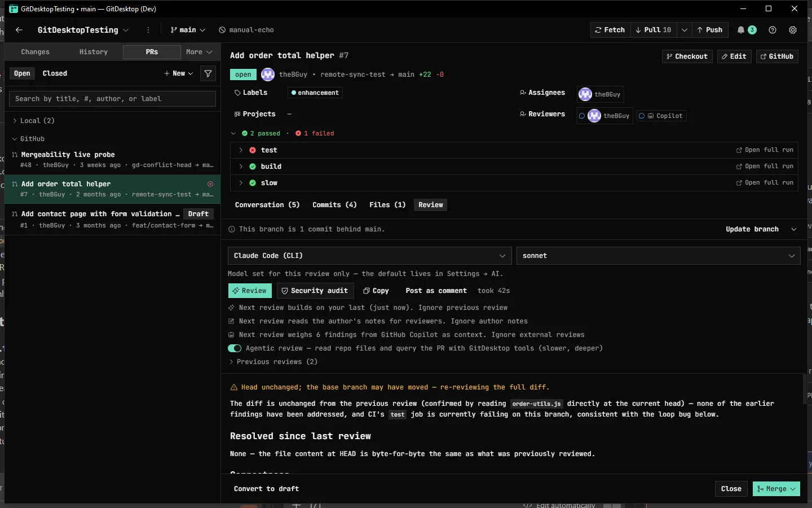Click the sparkle icon before Next review builds
Screen dimensions: 812x508
point(231,308)
